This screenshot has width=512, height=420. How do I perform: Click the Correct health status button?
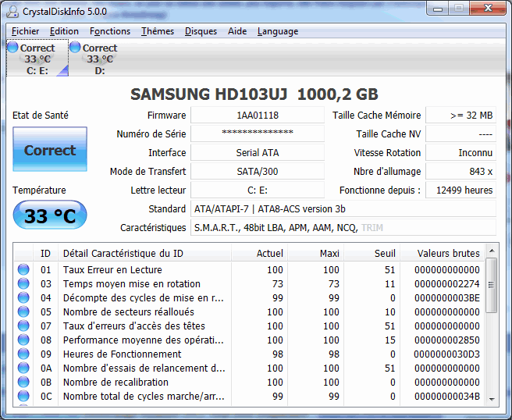50,150
